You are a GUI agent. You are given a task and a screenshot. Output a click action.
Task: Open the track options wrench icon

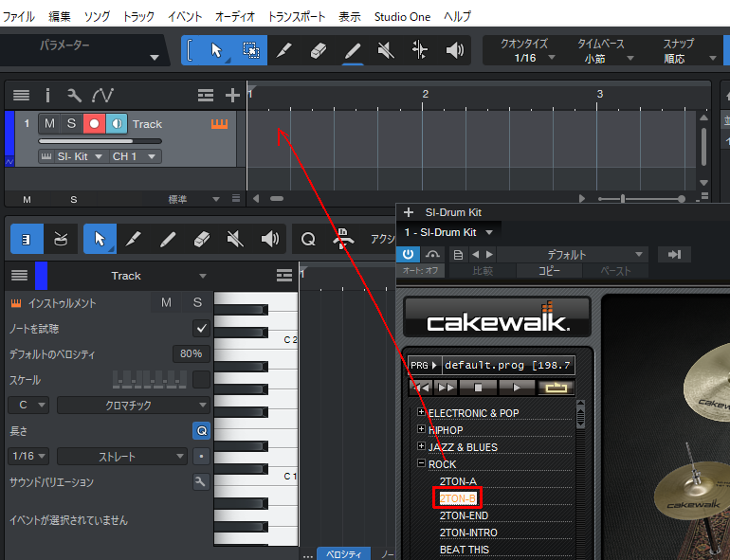pyautogui.click(x=74, y=96)
